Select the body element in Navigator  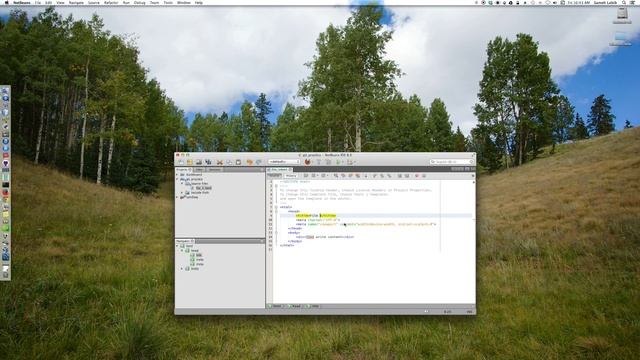[x=193, y=269]
